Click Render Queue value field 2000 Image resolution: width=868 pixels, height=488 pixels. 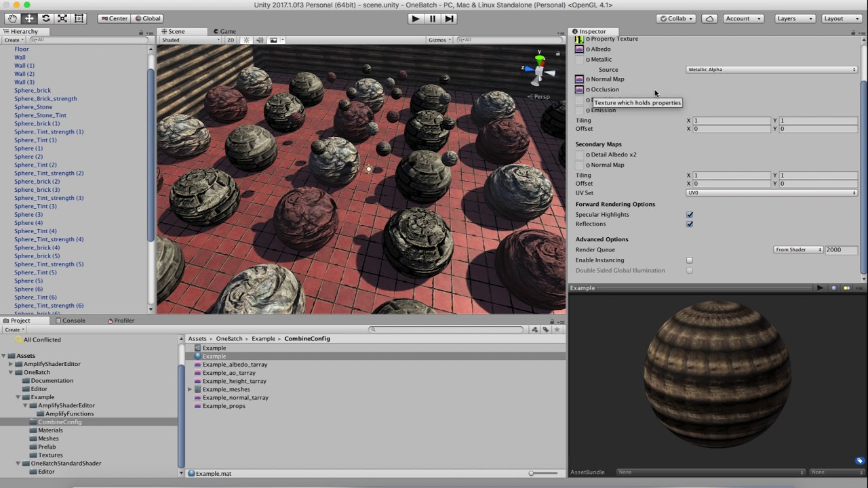click(841, 250)
